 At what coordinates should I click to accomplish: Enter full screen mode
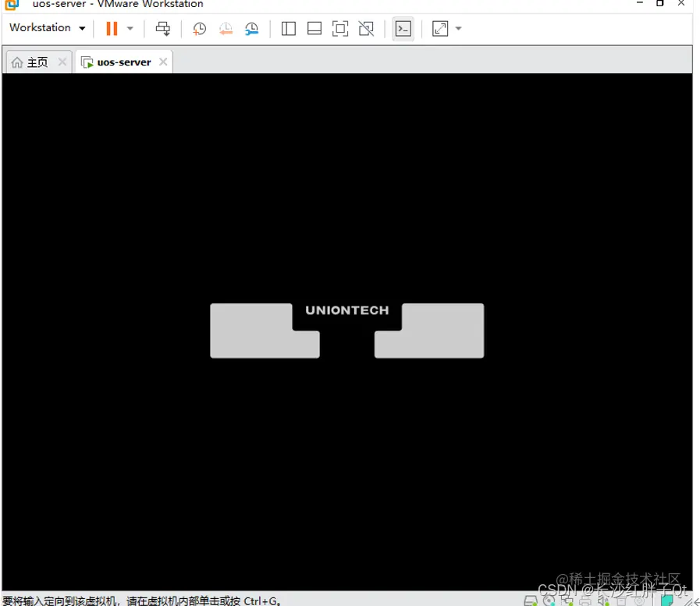[x=340, y=29]
